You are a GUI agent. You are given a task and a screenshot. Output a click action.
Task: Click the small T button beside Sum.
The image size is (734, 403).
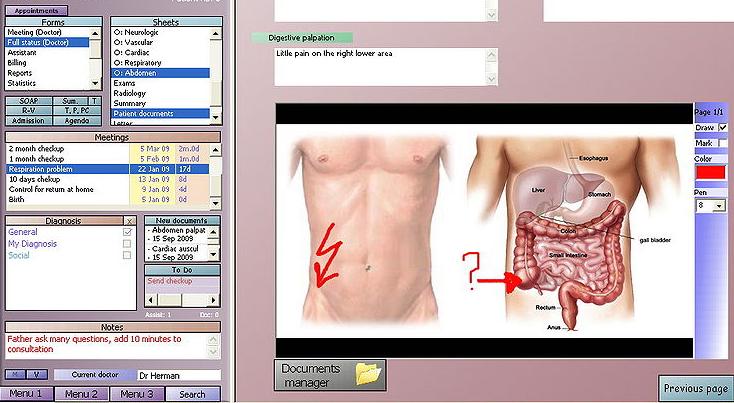tap(94, 101)
